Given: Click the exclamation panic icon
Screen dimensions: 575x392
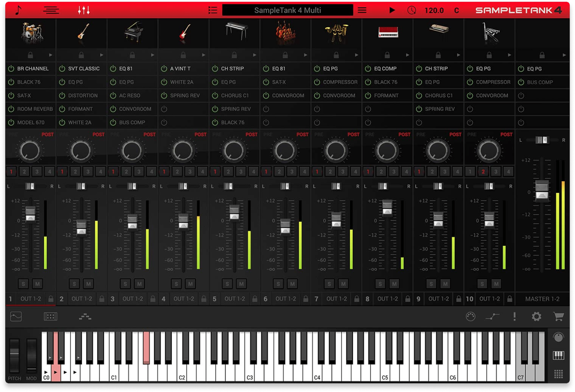Looking at the screenshot, I should click(x=514, y=316).
